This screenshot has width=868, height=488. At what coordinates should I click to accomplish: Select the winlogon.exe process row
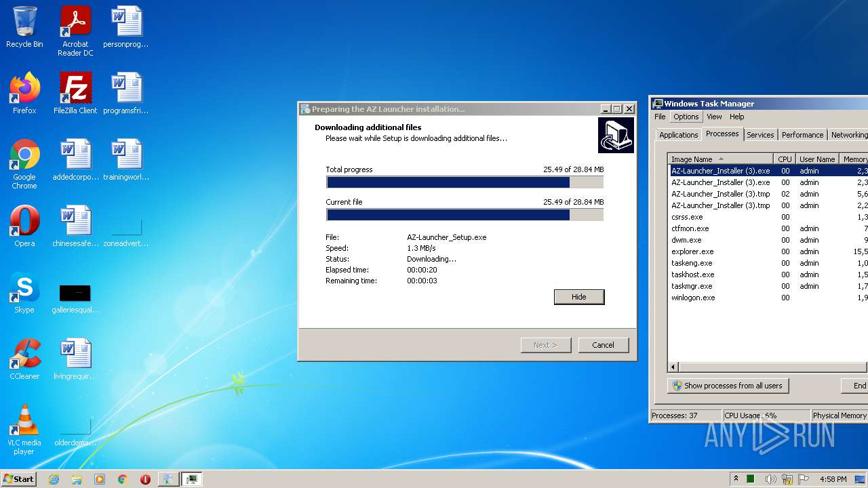(768, 298)
